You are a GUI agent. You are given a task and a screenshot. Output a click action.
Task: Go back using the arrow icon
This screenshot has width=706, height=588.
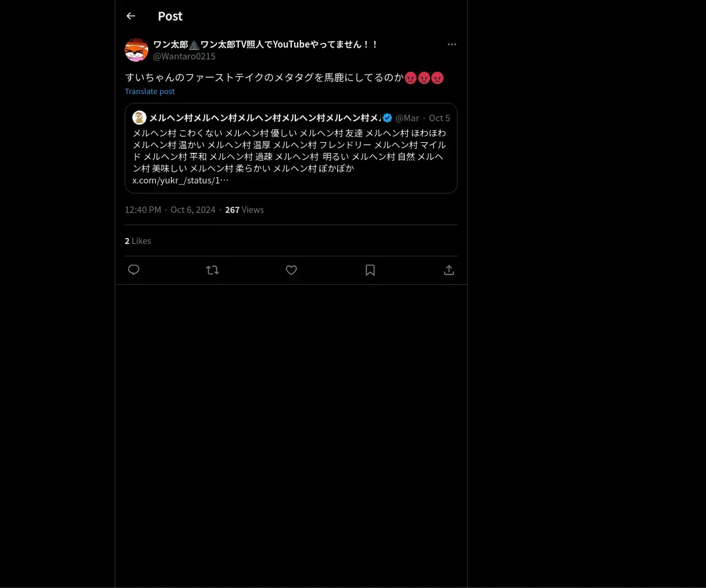(131, 16)
